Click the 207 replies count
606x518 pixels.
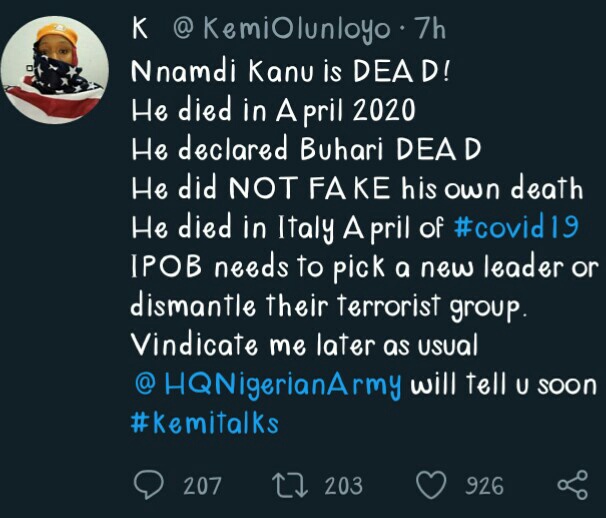tap(202, 486)
